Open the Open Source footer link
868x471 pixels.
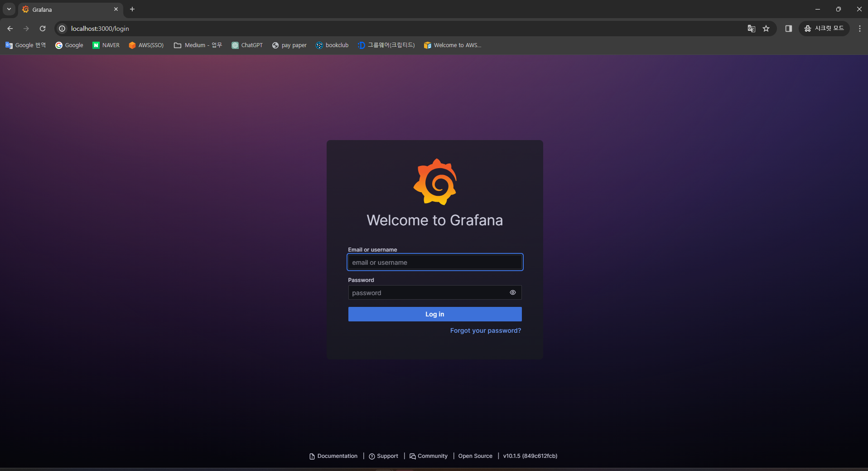pos(475,456)
